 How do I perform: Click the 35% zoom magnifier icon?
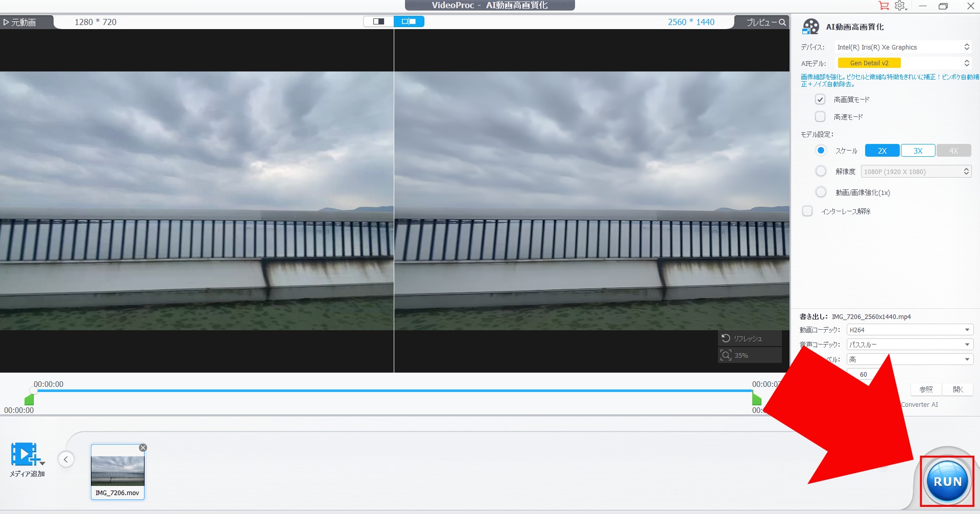(726, 355)
